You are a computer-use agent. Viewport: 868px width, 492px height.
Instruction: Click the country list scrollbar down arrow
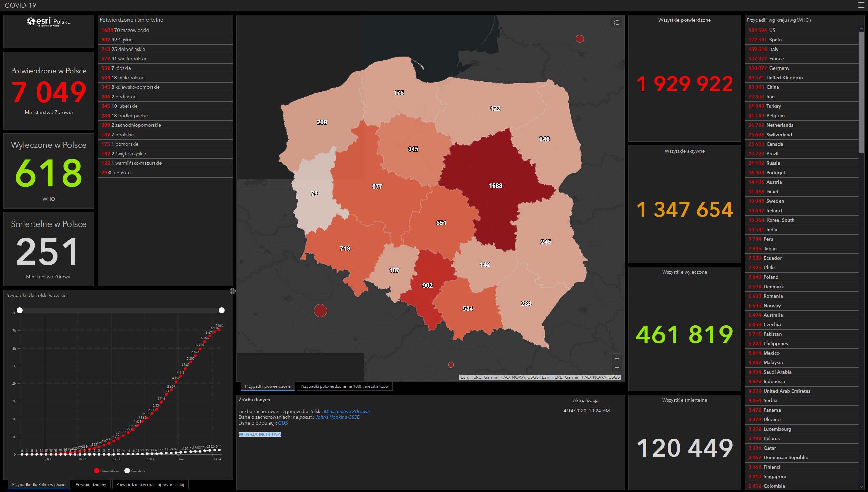pos(861,487)
